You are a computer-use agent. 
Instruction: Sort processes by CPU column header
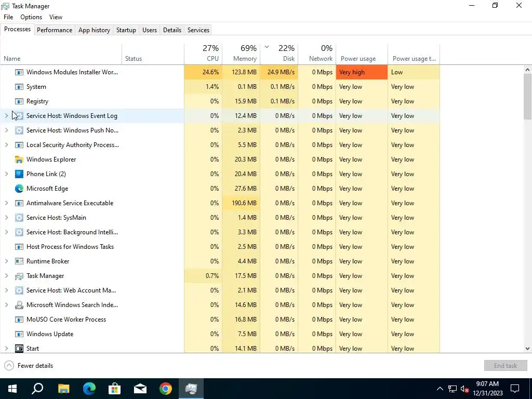203,54
